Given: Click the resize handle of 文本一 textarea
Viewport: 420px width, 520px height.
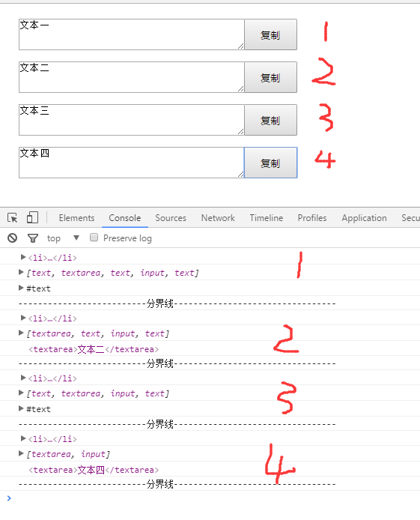Looking at the screenshot, I should (x=241, y=46).
